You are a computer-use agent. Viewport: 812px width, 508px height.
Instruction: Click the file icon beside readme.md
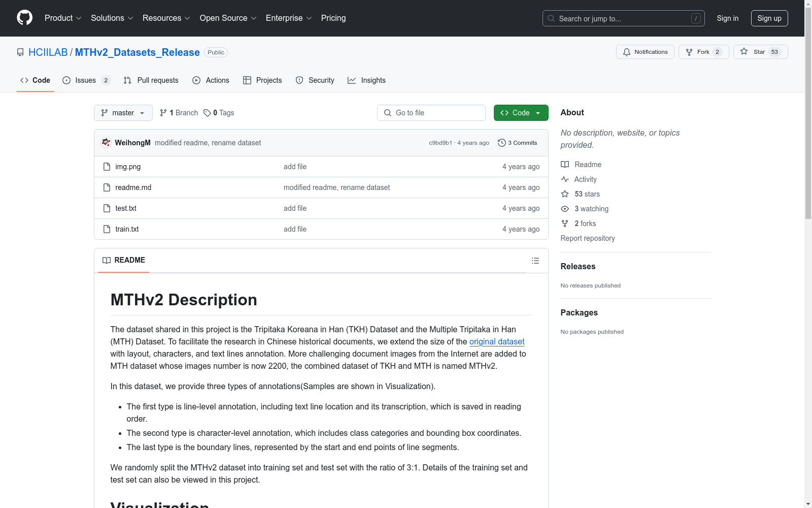[x=107, y=187]
